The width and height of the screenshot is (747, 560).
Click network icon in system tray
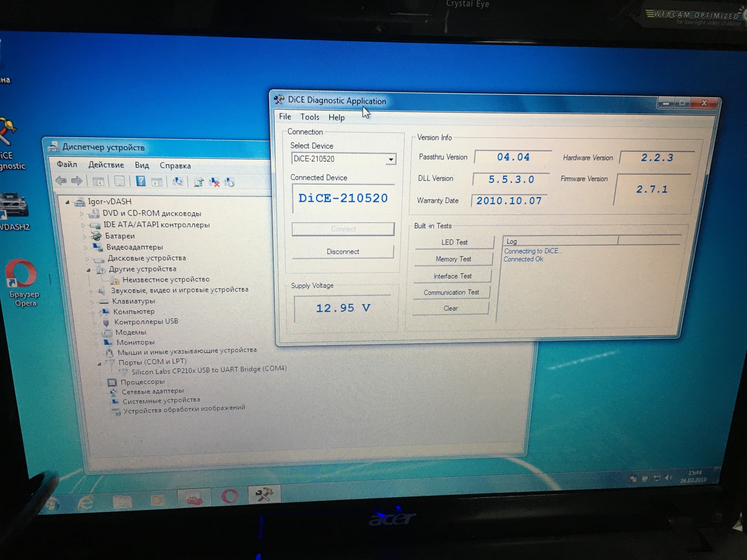coord(657,478)
